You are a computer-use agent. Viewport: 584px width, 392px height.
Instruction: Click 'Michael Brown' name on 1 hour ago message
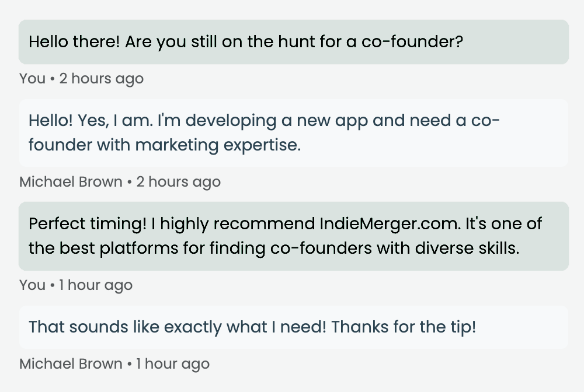coord(71,364)
